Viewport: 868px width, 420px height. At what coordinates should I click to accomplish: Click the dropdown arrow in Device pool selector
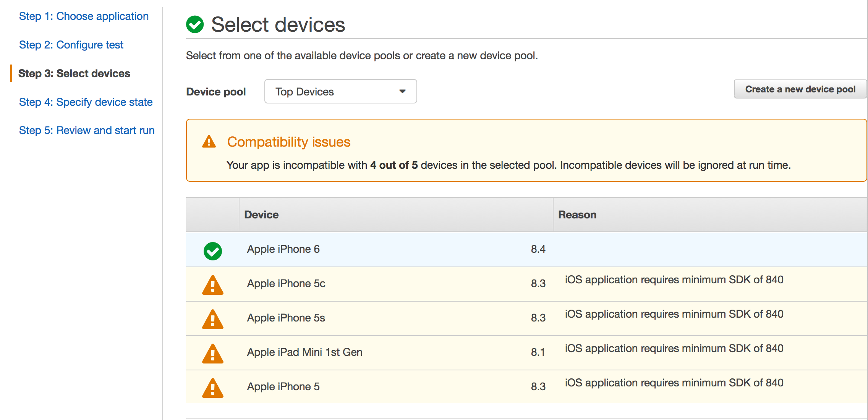pos(402,92)
